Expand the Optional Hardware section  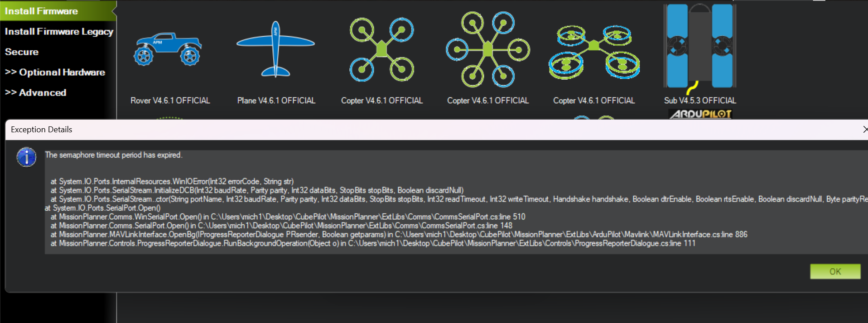(x=55, y=72)
